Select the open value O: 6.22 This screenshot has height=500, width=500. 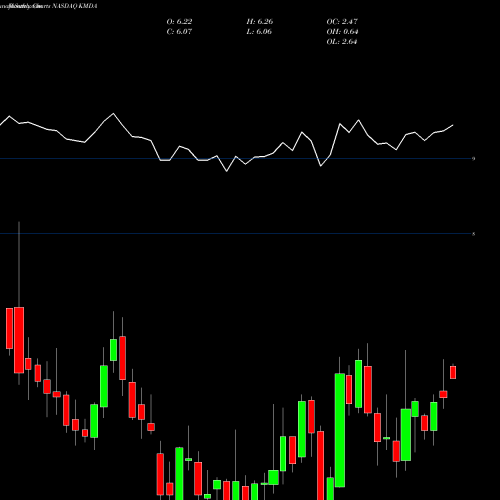(x=179, y=22)
